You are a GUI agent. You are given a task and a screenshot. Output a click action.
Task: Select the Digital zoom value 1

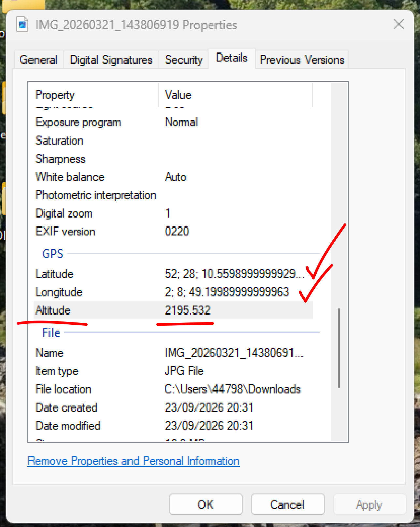click(x=167, y=213)
